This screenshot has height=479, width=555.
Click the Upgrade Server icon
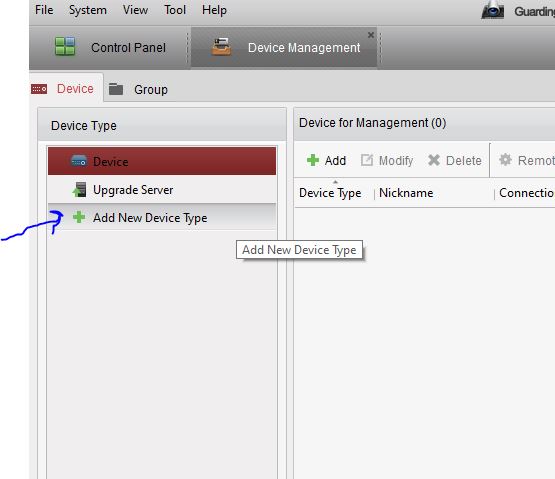[80, 189]
